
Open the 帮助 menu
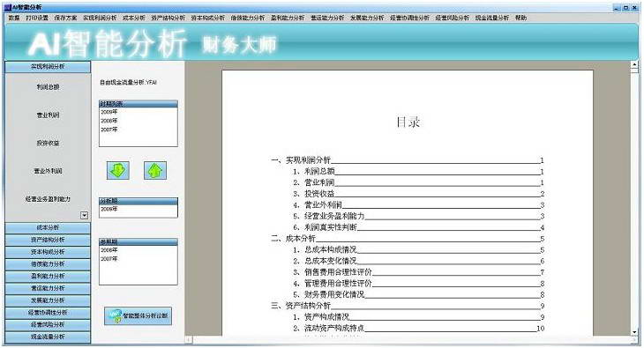click(520, 18)
